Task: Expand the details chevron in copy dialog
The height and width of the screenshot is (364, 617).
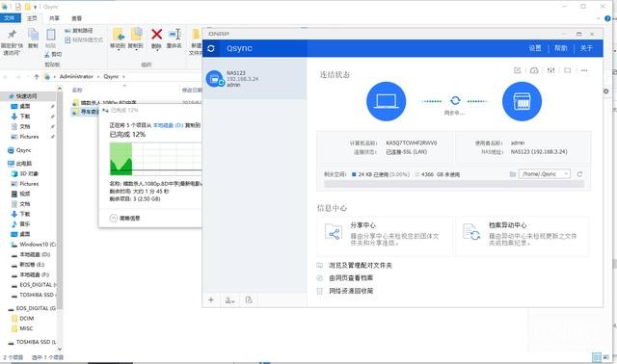Action: (114, 218)
